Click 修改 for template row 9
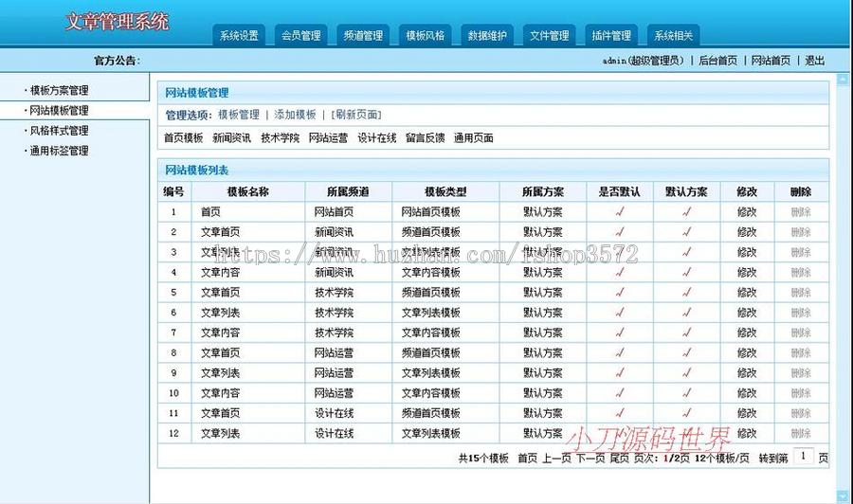Screen dimensions: 853x504 [x=747, y=373]
